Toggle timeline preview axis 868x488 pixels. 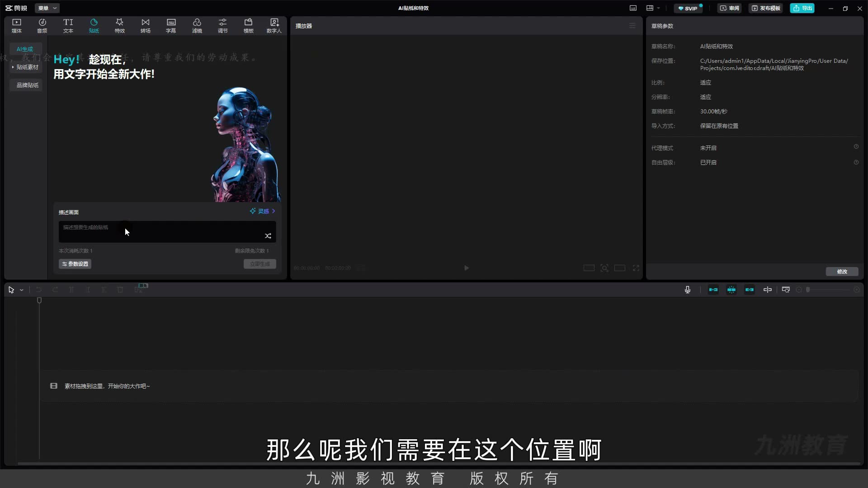768,290
